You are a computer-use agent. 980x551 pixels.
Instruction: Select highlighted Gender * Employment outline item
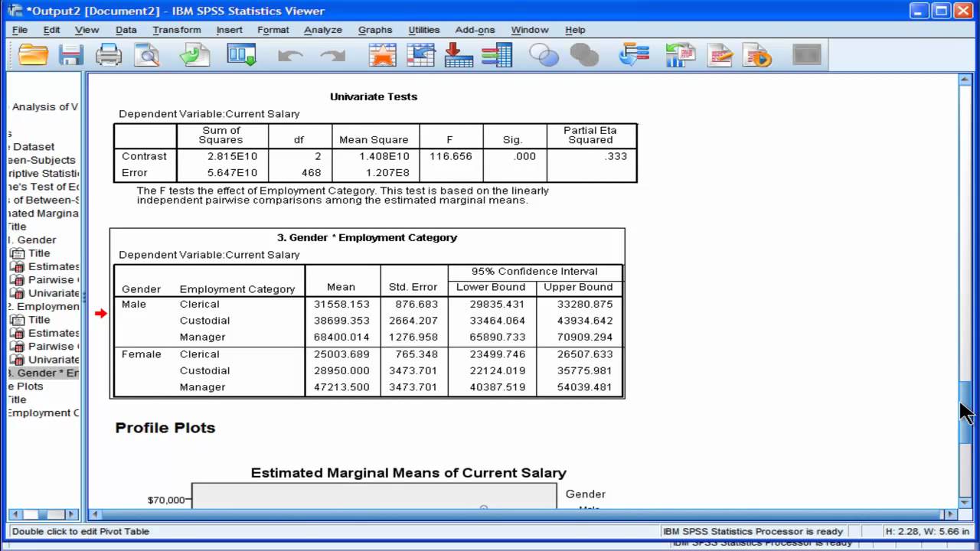pos(44,373)
